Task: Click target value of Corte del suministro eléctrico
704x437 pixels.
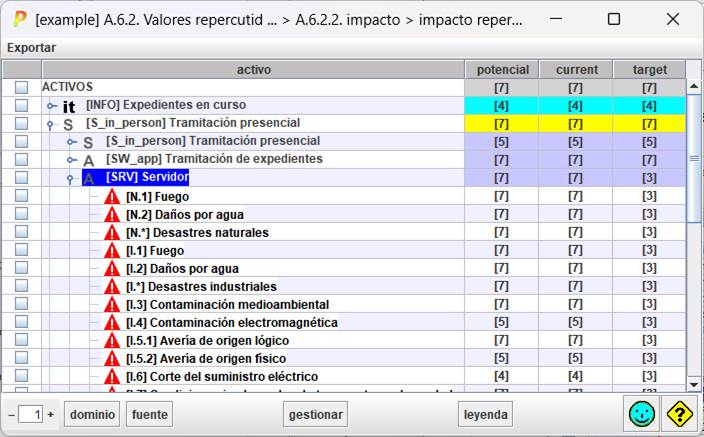Action: 649,375
